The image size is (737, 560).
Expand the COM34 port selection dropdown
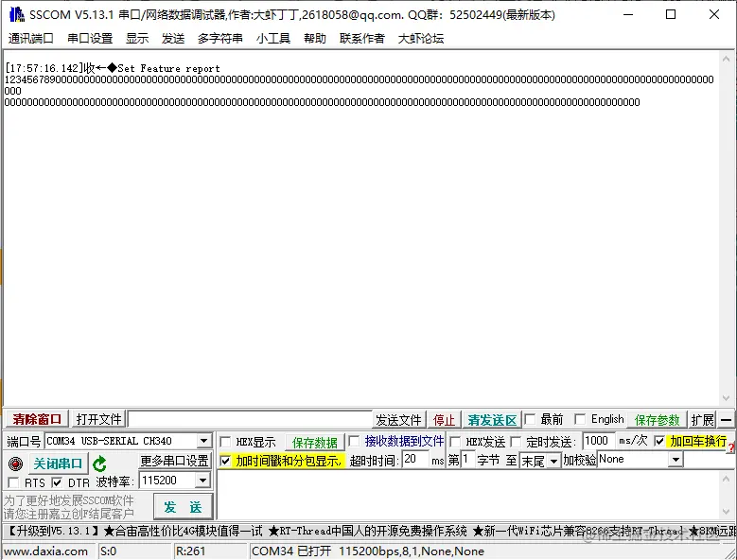coord(203,441)
